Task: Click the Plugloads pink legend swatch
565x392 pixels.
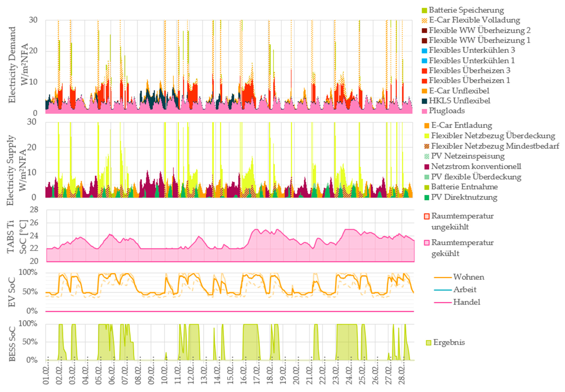Action: (x=424, y=111)
